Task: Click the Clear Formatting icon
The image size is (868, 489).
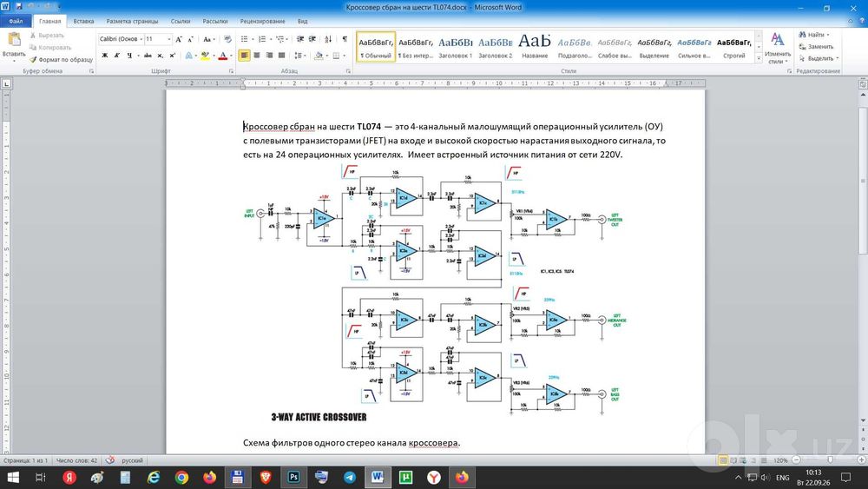Action: point(227,39)
